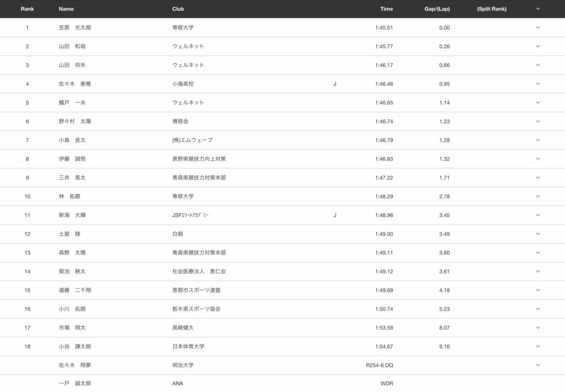Image resolution: width=565 pixels, height=392 pixels.
Task: Click the (Split Rank) column header
Action: tap(492, 9)
